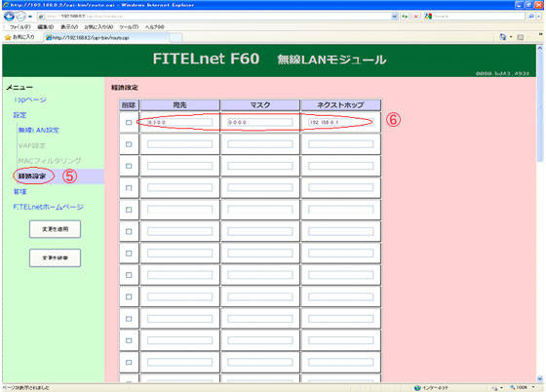546x392 pixels.
Task: Click the Refresh icon next to address bar
Action: (x=405, y=16)
